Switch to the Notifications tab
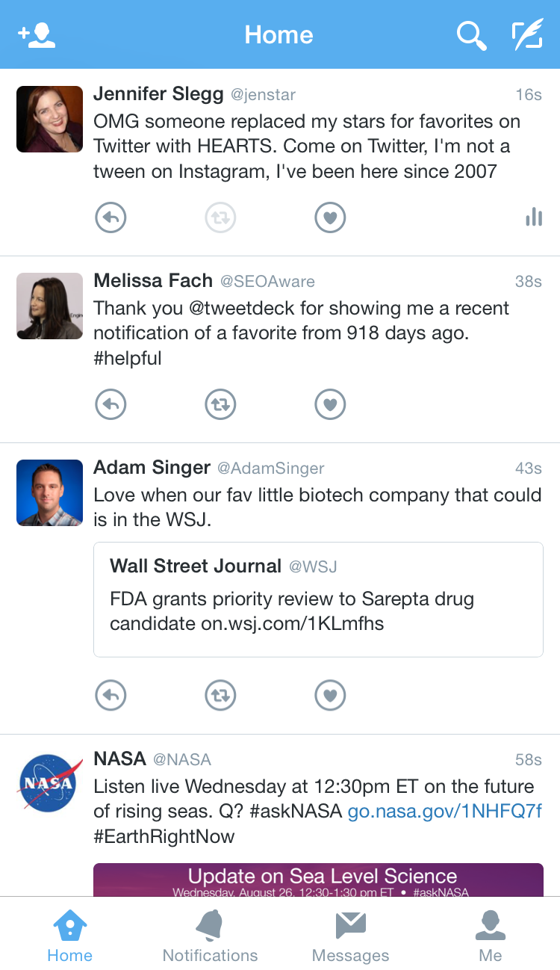This screenshot has width=560, height=970. [210, 935]
